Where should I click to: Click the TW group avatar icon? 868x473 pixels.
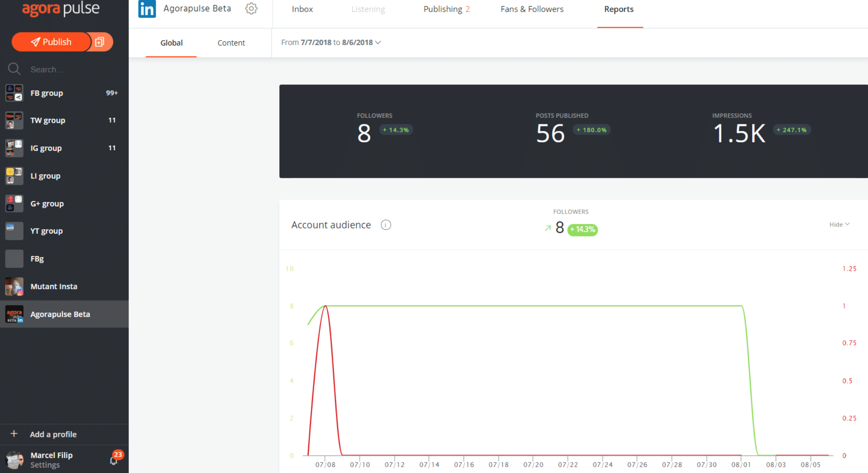(14, 121)
